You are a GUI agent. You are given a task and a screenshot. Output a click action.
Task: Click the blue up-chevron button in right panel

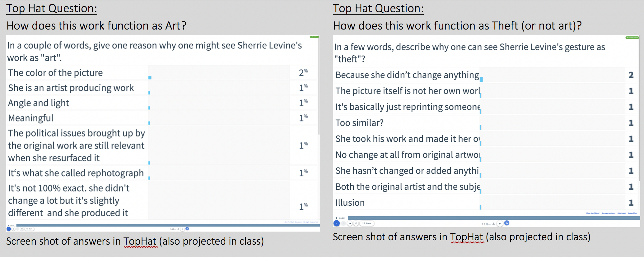336,223
